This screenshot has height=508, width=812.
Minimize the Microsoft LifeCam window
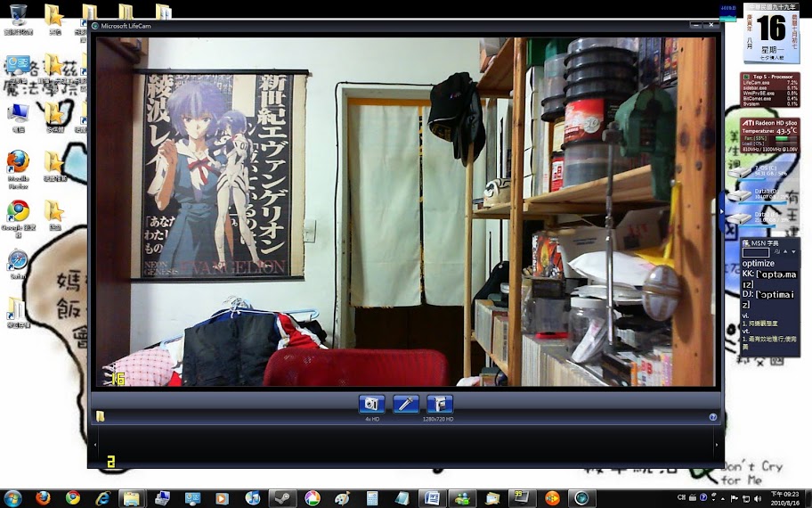pyautogui.click(x=696, y=25)
